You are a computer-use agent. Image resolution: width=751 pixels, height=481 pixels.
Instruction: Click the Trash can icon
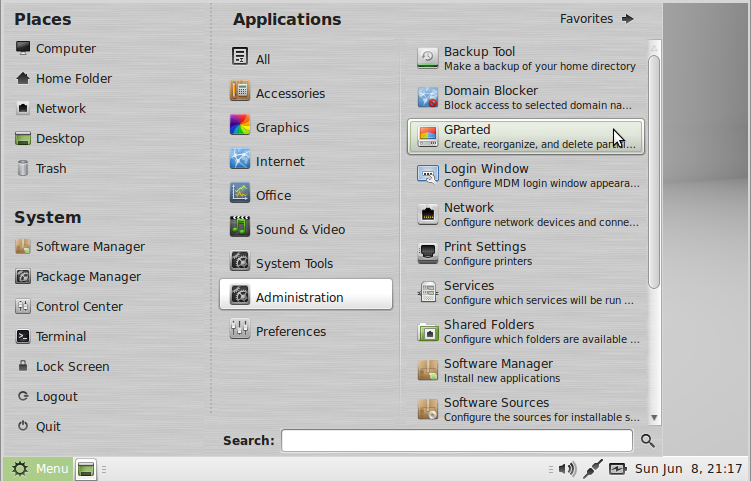[23, 168]
